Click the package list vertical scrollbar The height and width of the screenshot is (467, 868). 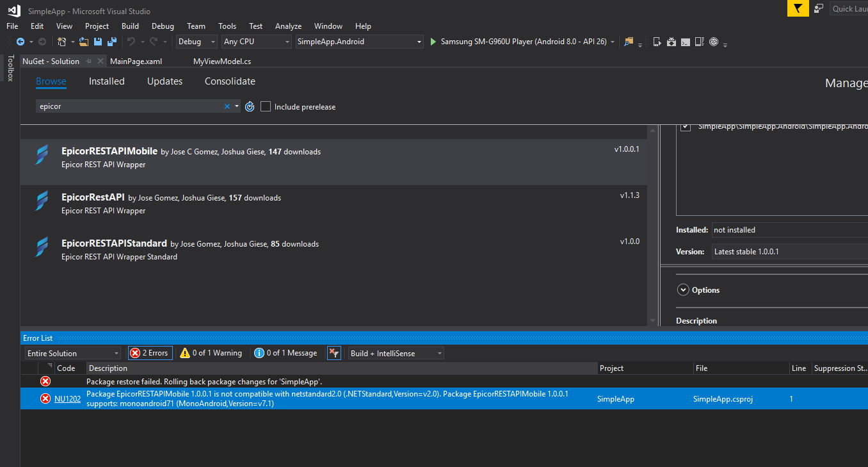point(652,224)
